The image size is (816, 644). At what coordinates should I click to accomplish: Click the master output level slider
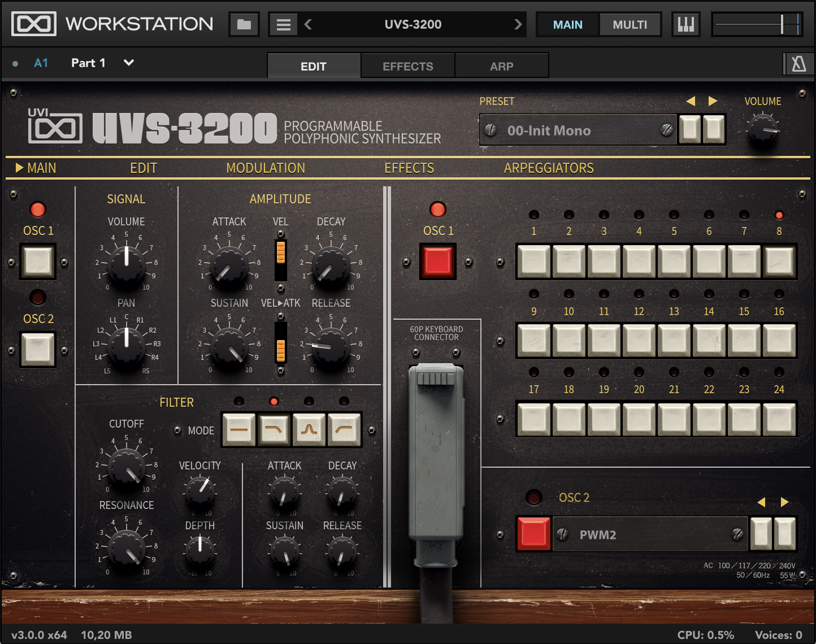pos(757,24)
